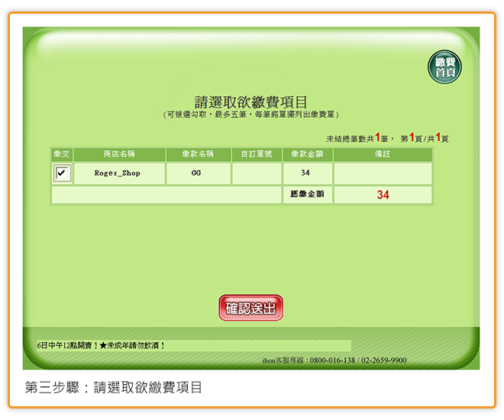
Task: Click the 繳交 column header
Action: [62, 154]
